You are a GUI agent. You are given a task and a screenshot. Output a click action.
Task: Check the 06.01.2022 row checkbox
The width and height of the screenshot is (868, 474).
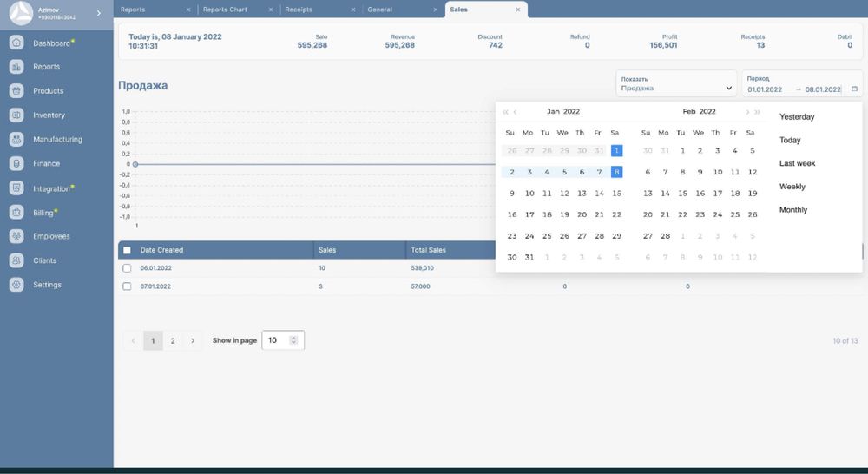click(127, 268)
